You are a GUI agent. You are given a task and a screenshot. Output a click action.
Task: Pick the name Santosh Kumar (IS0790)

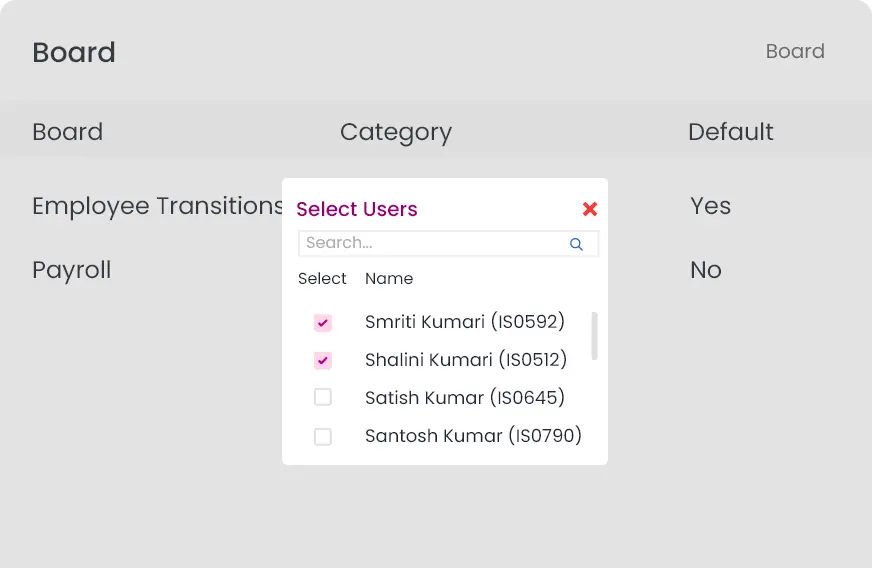(473, 436)
